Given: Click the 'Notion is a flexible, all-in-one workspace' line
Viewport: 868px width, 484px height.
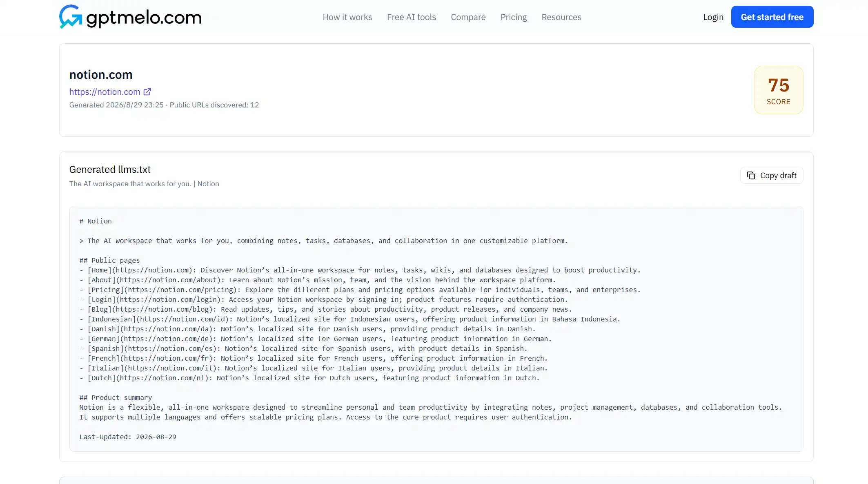Looking at the screenshot, I should [431, 407].
